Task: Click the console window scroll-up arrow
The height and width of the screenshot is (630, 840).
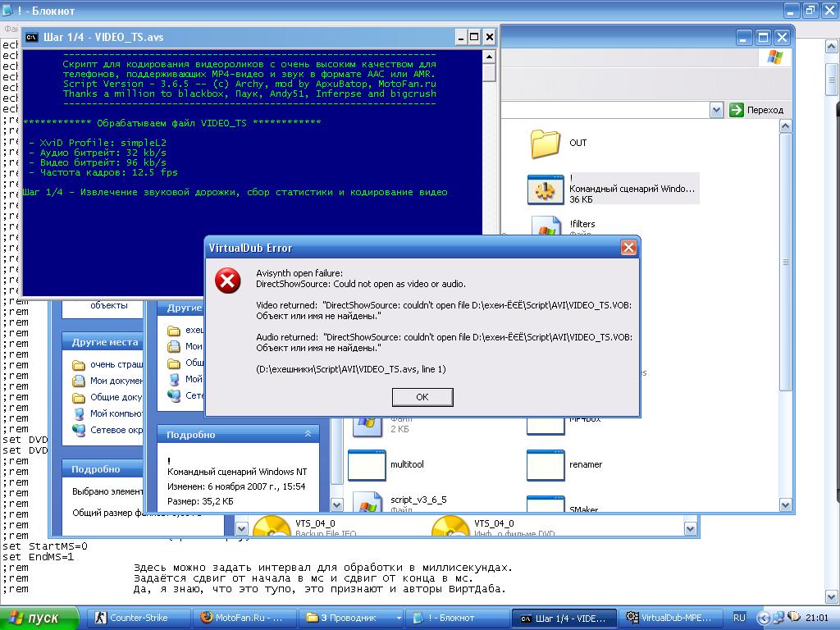Action: (x=489, y=57)
